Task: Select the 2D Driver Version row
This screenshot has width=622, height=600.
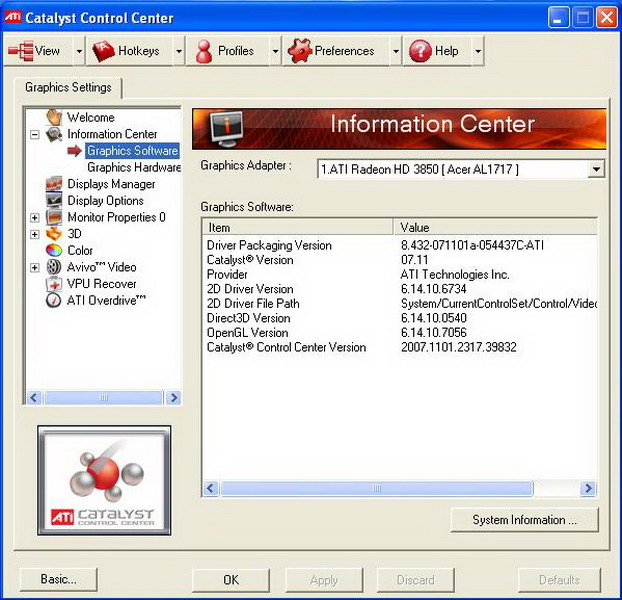Action: point(400,289)
